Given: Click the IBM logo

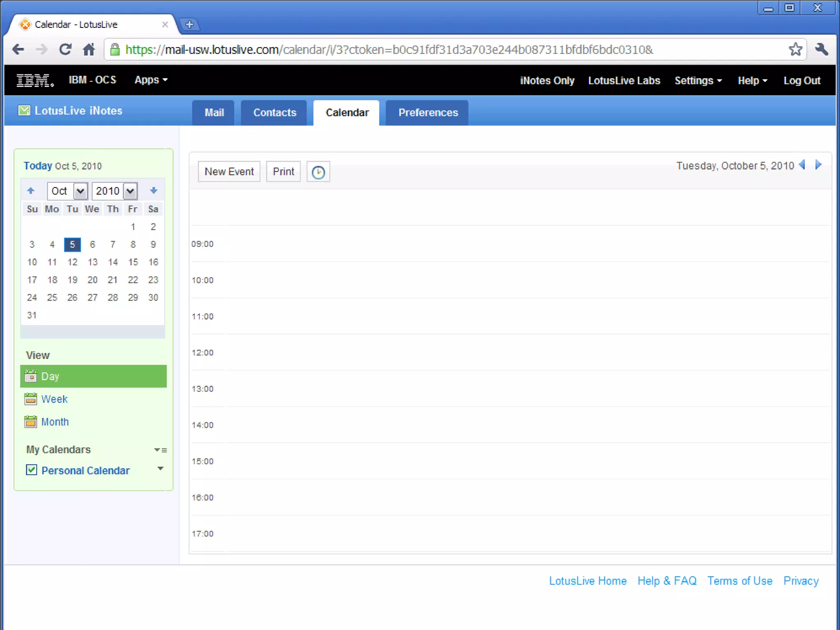Looking at the screenshot, I should [x=35, y=80].
